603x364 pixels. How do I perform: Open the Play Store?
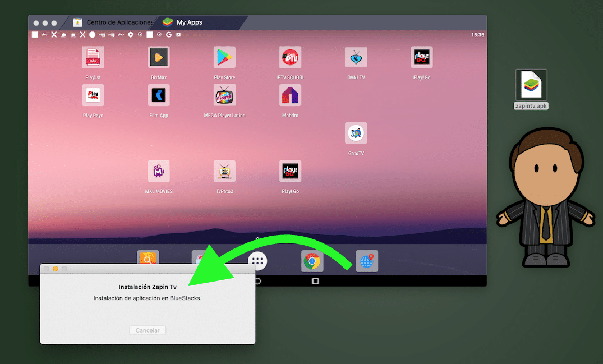[x=224, y=56]
